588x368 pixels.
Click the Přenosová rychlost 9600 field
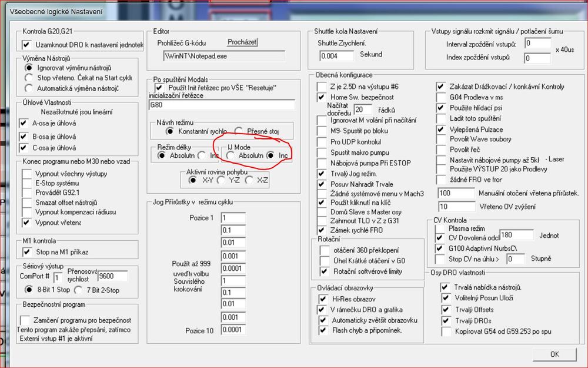click(114, 276)
